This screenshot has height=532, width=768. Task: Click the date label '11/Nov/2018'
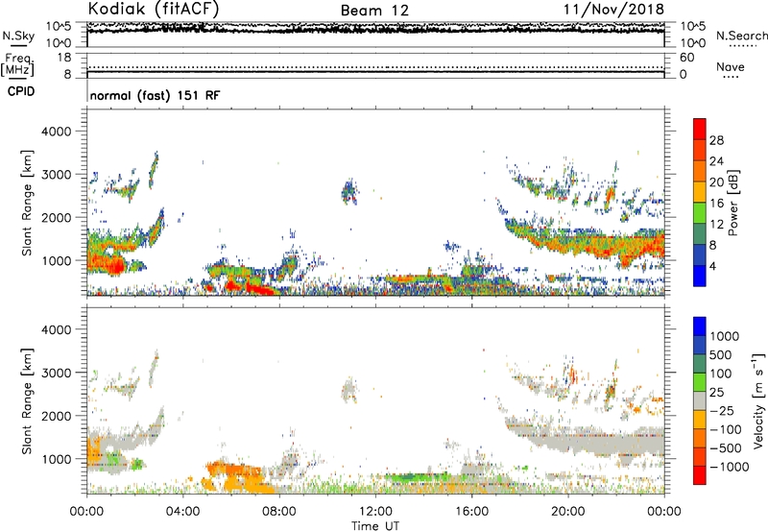pyautogui.click(x=613, y=10)
